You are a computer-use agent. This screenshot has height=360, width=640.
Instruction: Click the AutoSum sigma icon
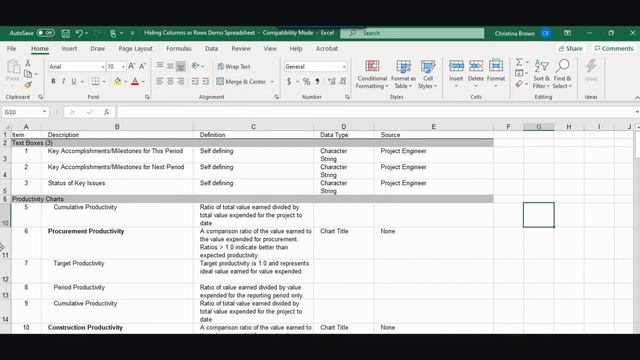point(519,62)
